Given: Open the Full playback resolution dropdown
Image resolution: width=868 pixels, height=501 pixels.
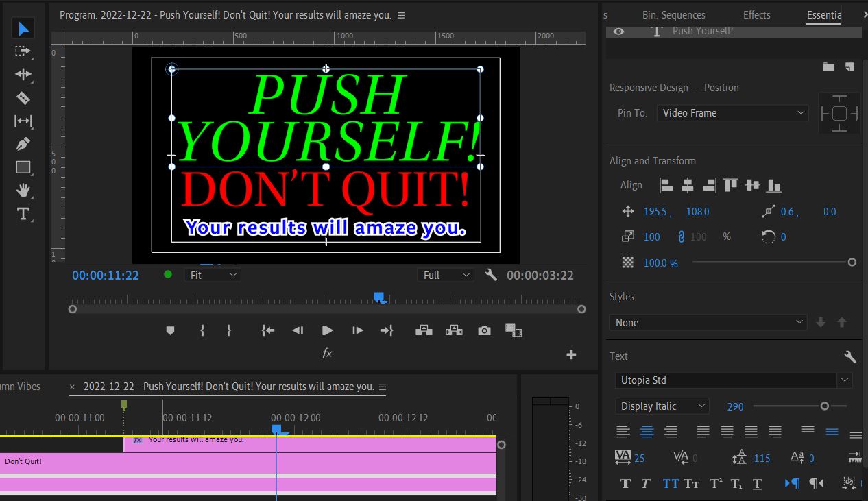Looking at the screenshot, I should 446,275.
